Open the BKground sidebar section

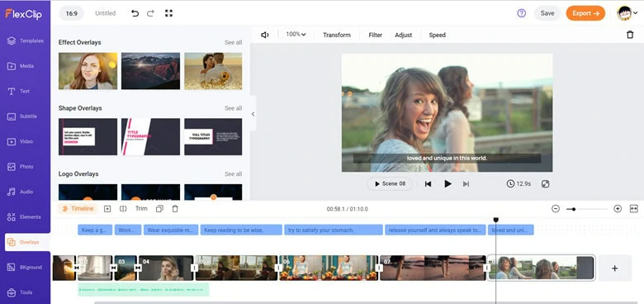25,268
